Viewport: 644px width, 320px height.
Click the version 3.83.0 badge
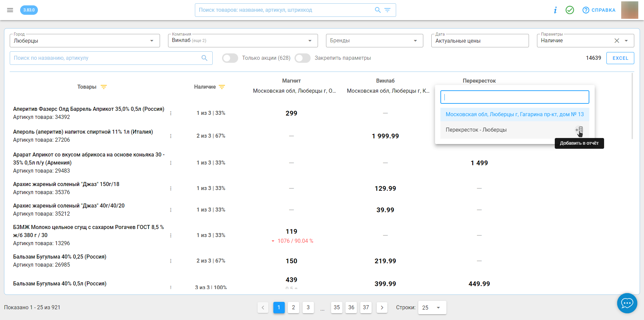pyautogui.click(x=29, y=10)
